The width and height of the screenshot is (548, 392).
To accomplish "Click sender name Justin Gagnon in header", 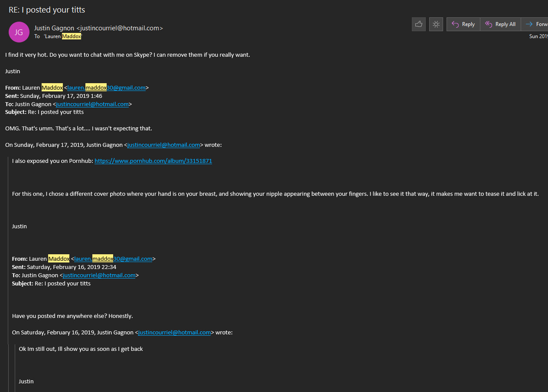I will 54,28.
